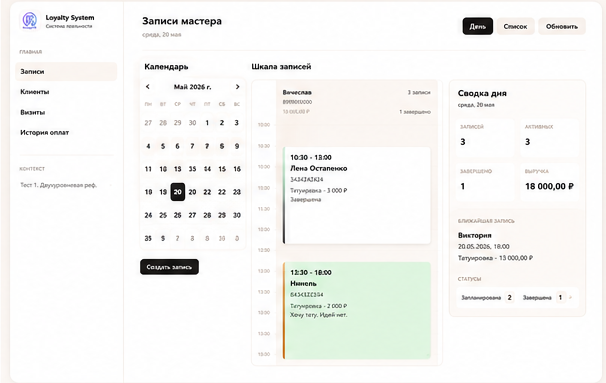The width and height of the screenshot is (606, 383).
Task: Click the 1 завершено label in master header
Action: 415,112
